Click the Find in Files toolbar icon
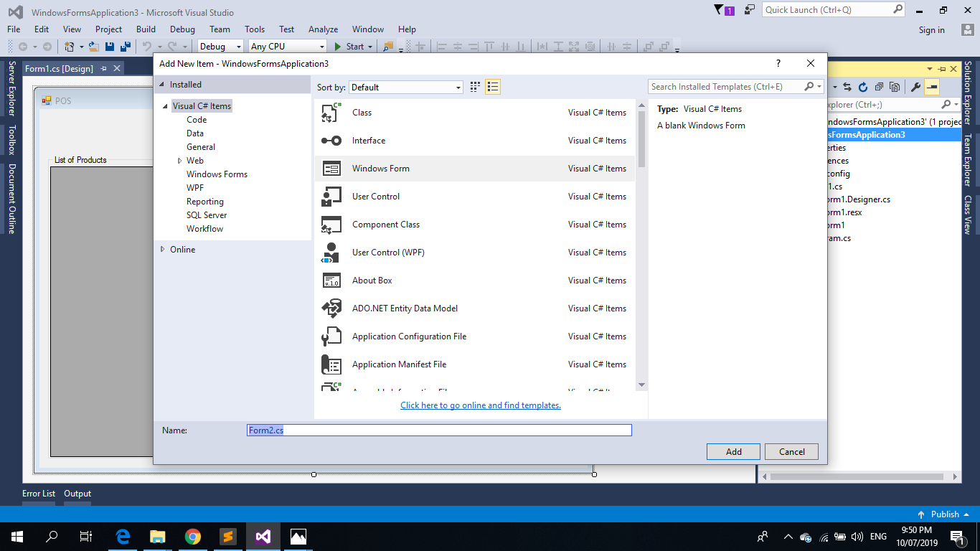The height and width of the screenshot is (551, 980). coord(388,47)
